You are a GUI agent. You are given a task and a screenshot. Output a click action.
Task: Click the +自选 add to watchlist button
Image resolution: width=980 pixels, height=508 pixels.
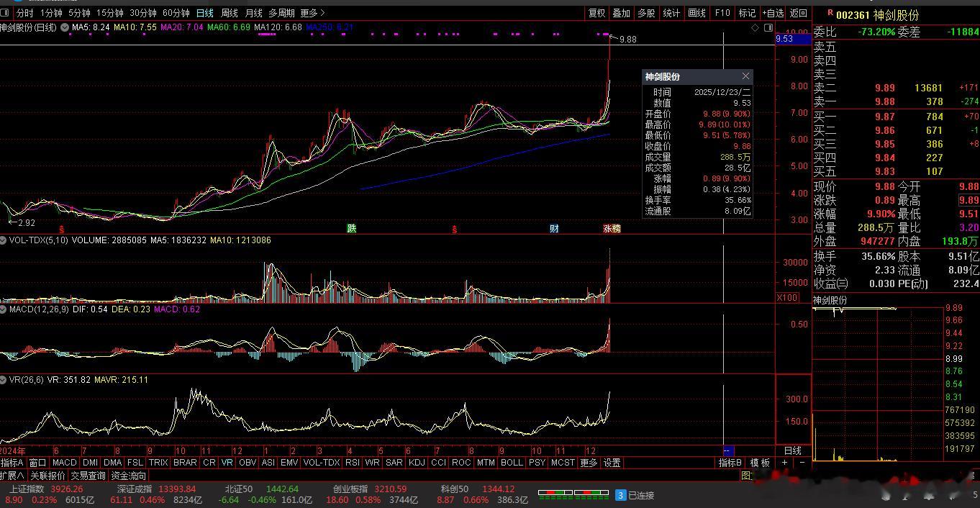773,13
